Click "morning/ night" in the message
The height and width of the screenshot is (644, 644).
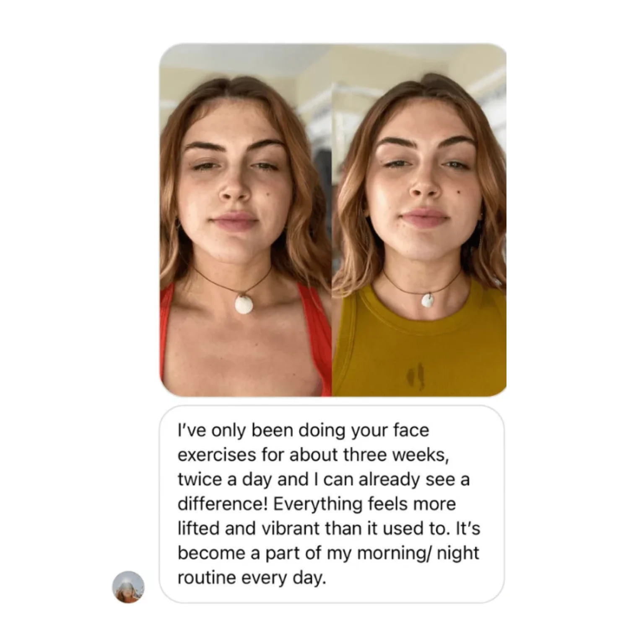coord(418,553)
